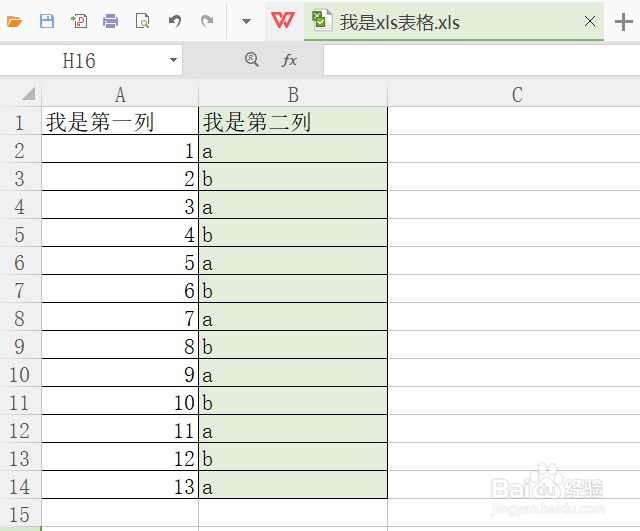
Task: Click into the formula bar
Action: (482, 60)
